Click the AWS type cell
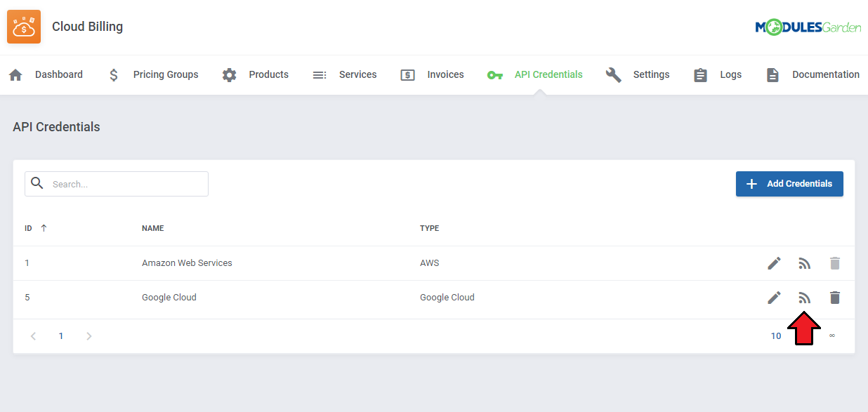This screenshot has width=868, height=412. pos(430,263)
